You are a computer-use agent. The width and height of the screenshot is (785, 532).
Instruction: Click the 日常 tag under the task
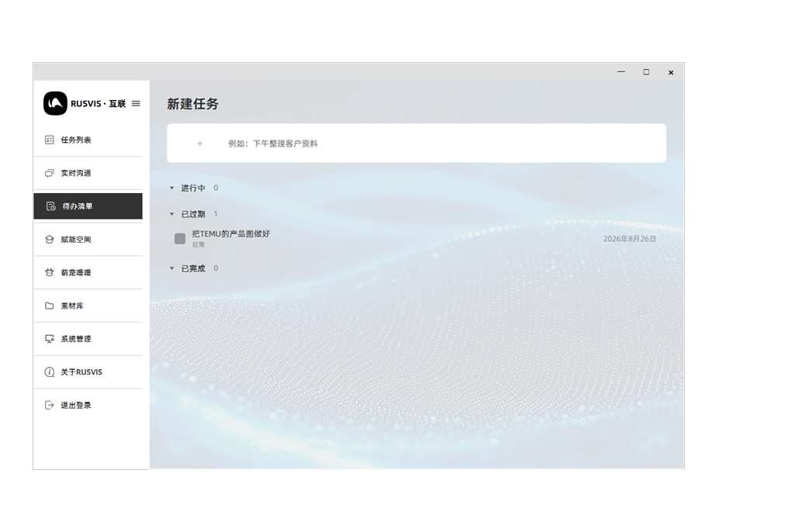tap(199, 245)
